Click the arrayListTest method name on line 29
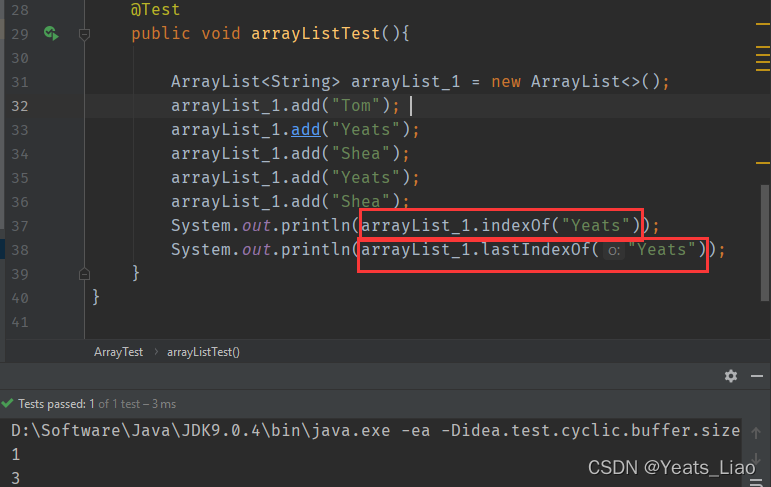The image size is (771, 487). 316,33
